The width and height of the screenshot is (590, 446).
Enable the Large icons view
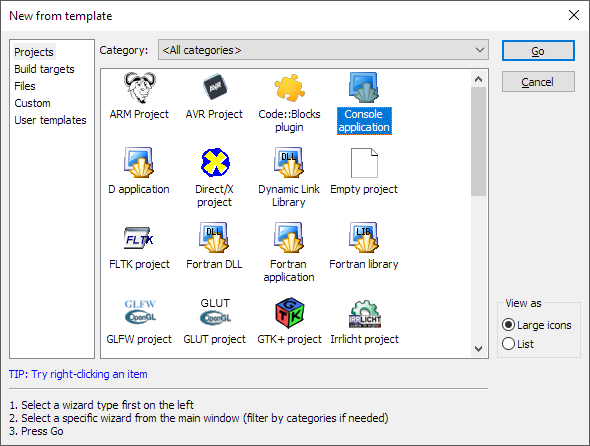tap(537, 325)
